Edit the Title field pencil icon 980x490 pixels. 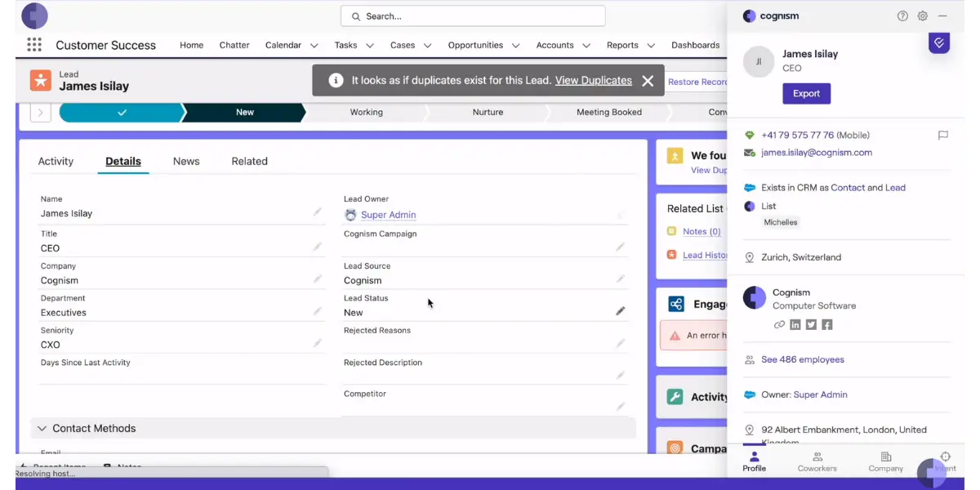click(x=318, y=247)
